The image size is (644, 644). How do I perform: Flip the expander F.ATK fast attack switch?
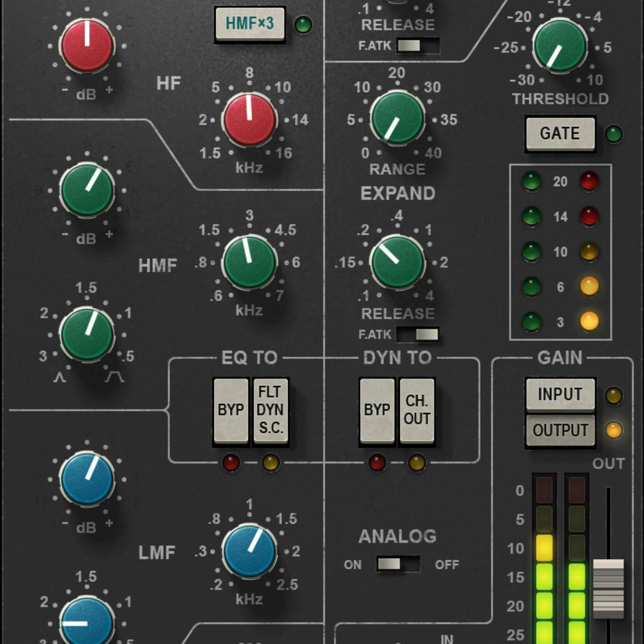(417, 333)
